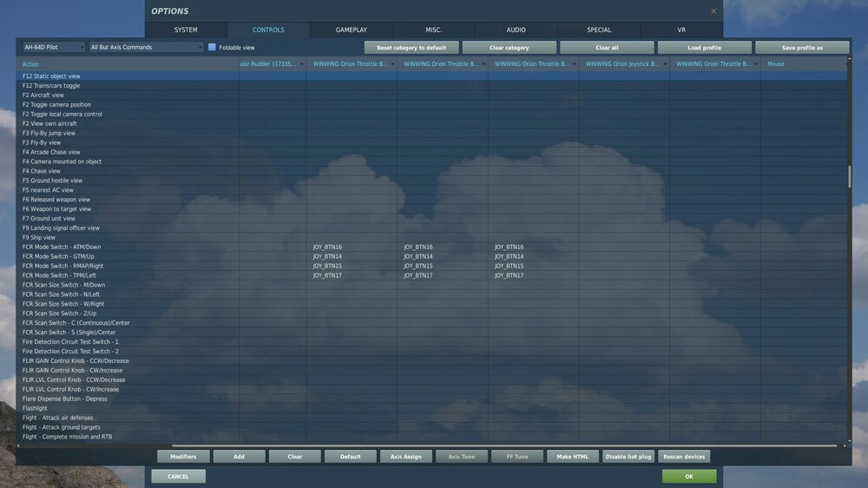Select FCR Scan Size Switch - Z/Up row

pyautogui.click(x=431, y=313)
